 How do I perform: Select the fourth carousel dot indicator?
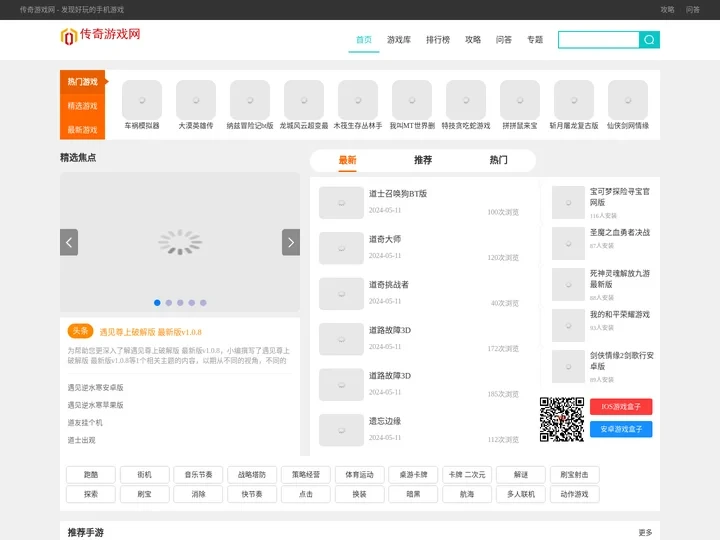coord(191,303)
